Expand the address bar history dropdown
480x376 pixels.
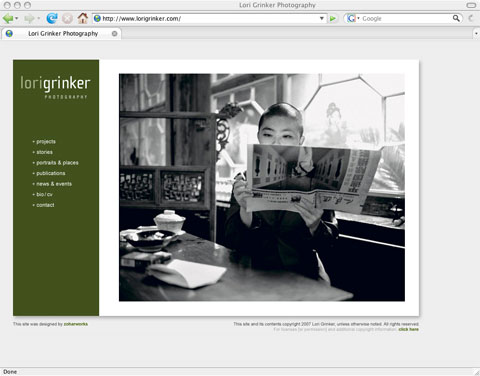322,18
